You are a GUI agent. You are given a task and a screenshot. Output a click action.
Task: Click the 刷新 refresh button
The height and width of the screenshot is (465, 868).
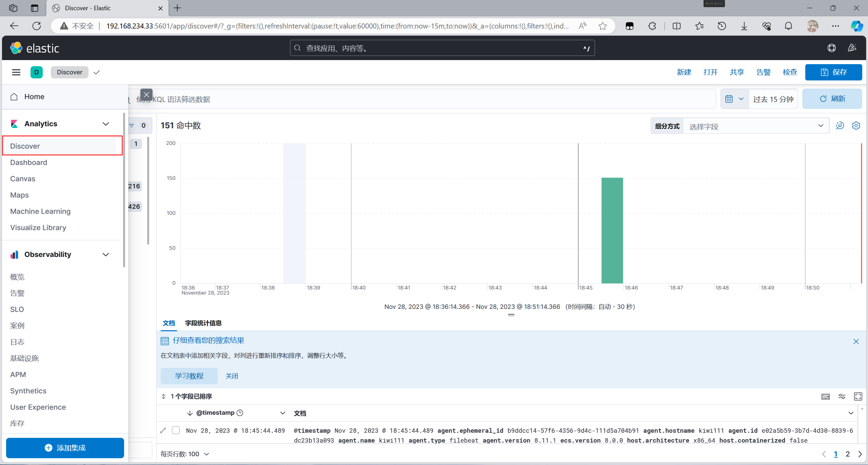point(832,99)
